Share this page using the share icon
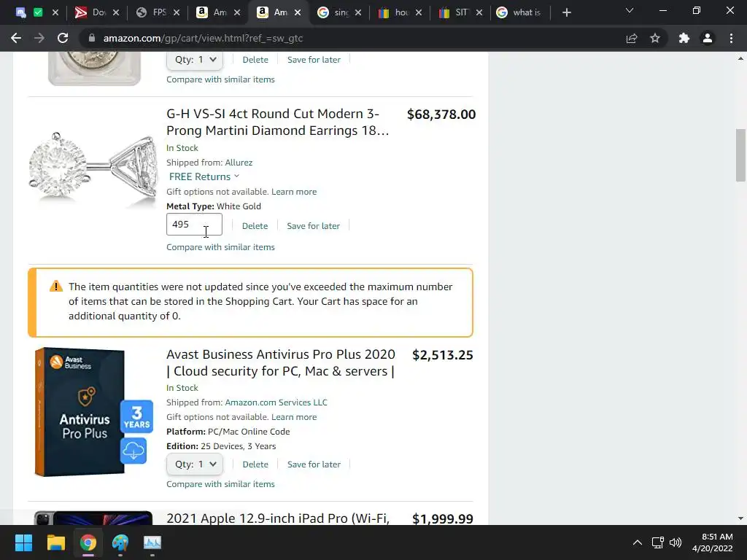Image resolution: width=747 pixels, height=560 pixels. (x=632, y=38)
